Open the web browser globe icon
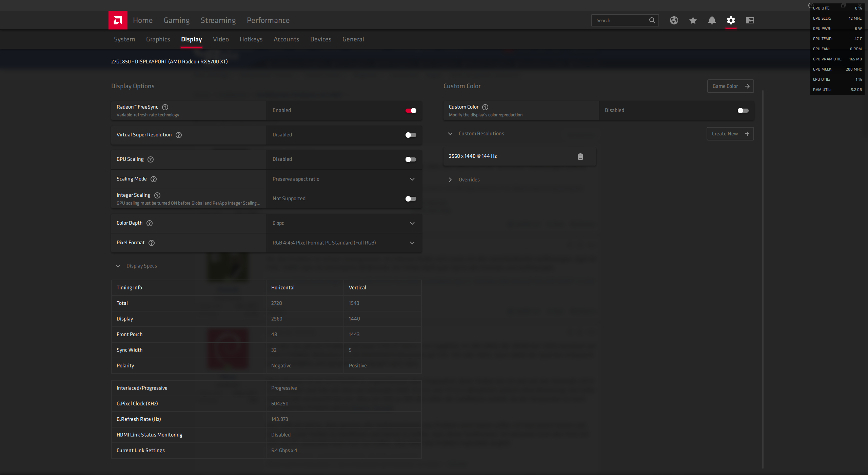 coord(674,20)
